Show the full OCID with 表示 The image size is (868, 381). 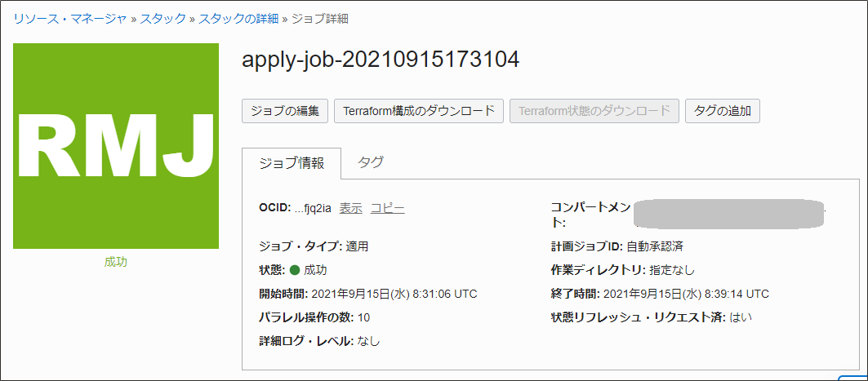coord(351,209)
